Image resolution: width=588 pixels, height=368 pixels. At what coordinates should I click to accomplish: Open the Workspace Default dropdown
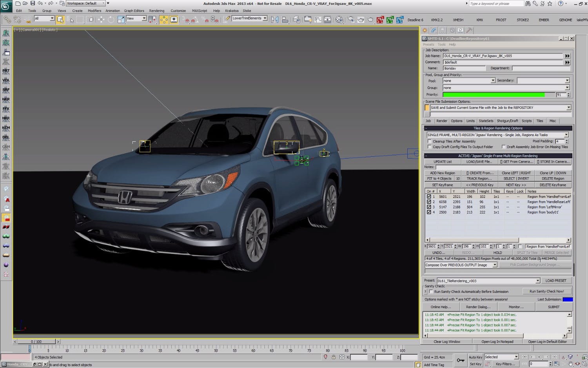(86, 3)
